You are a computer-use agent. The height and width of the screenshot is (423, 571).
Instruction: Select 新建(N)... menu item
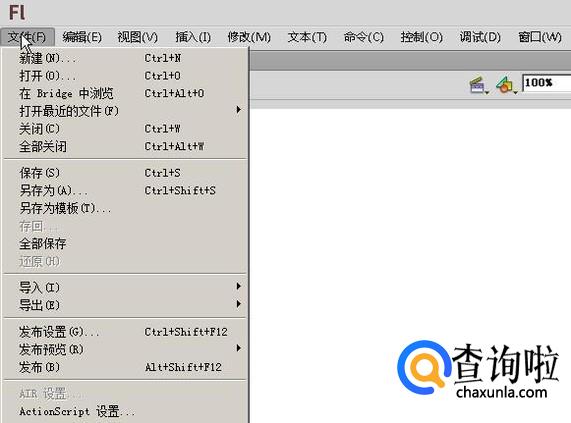coord(125,58)
